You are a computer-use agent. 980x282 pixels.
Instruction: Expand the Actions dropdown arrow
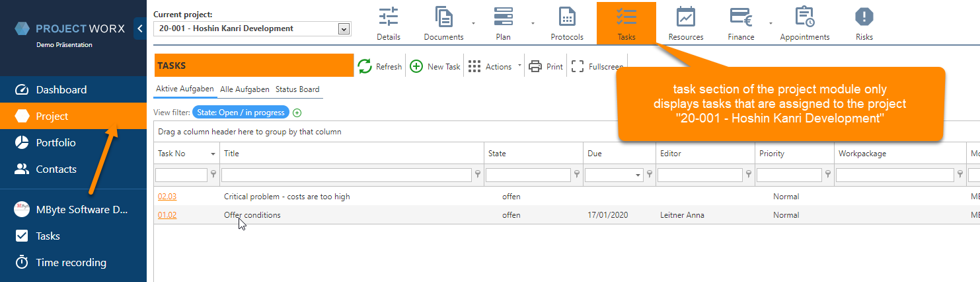(519, 66)
